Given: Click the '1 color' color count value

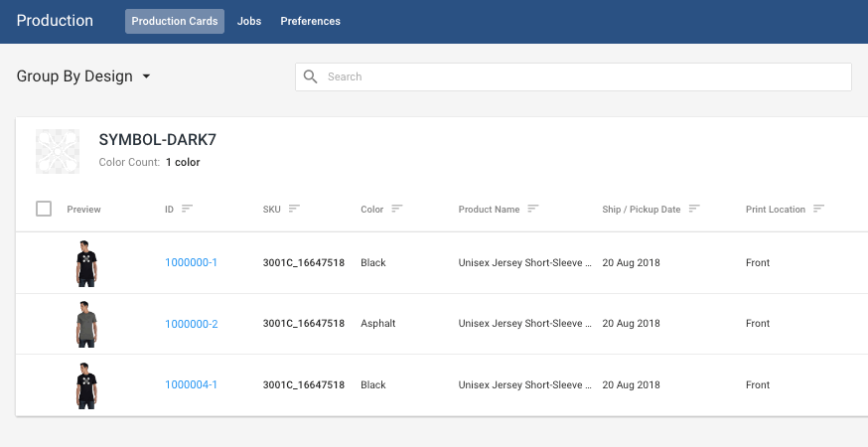Looking at the screenshot, I should point(183,162).
